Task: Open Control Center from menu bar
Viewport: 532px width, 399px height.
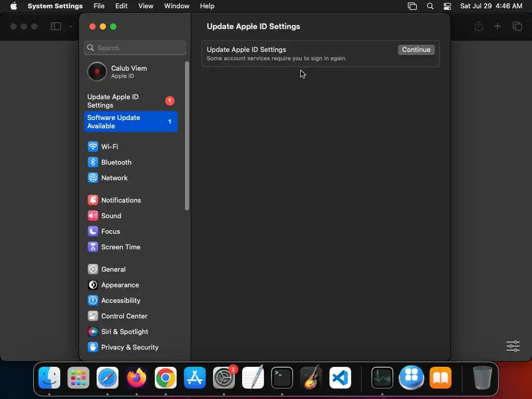Action: (x=447, y=6)
